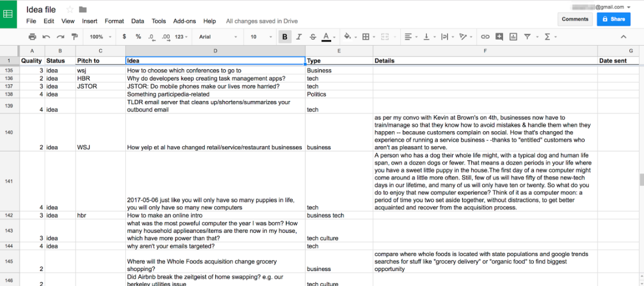Click the Comments button
Image resolution: width=644 pixels, height=286 pixels.
coord(575,19)
